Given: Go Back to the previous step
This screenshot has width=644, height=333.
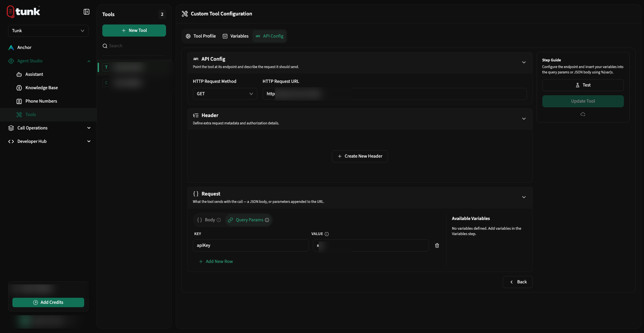Looking at the screenshot, I should pos(518,282).
